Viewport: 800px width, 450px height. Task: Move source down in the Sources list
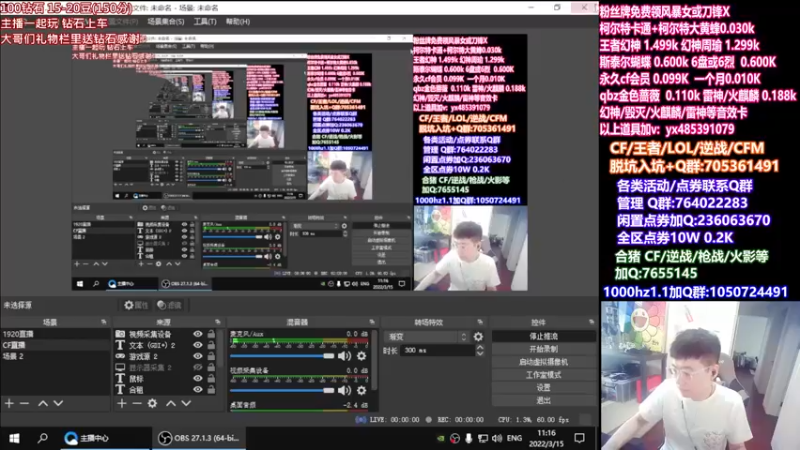pos(186,404)
